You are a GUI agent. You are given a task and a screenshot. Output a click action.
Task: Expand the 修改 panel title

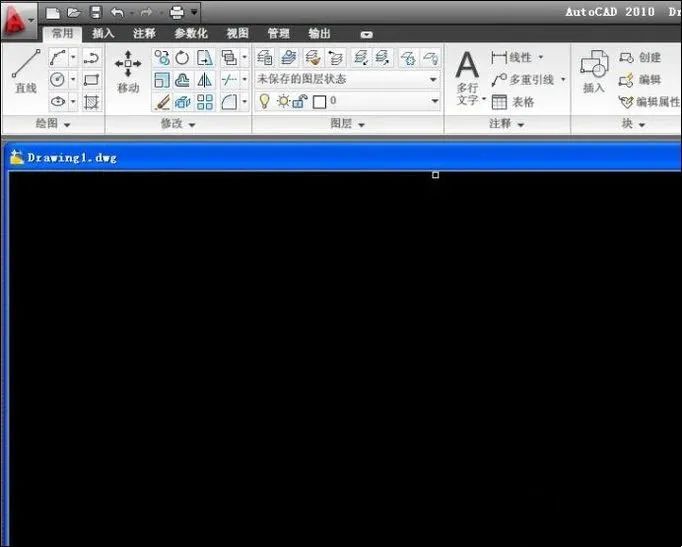[178, 124]
